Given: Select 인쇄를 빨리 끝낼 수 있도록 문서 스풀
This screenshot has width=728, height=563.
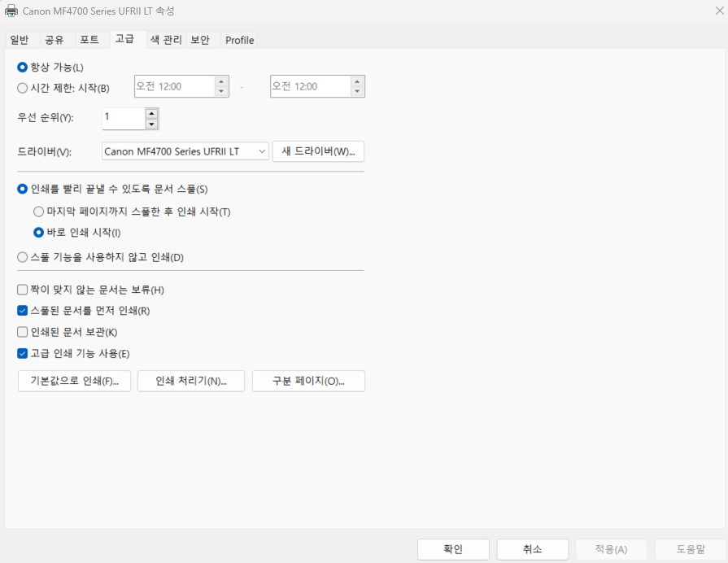Looking at the screenshot, I should tap(22, 189).
